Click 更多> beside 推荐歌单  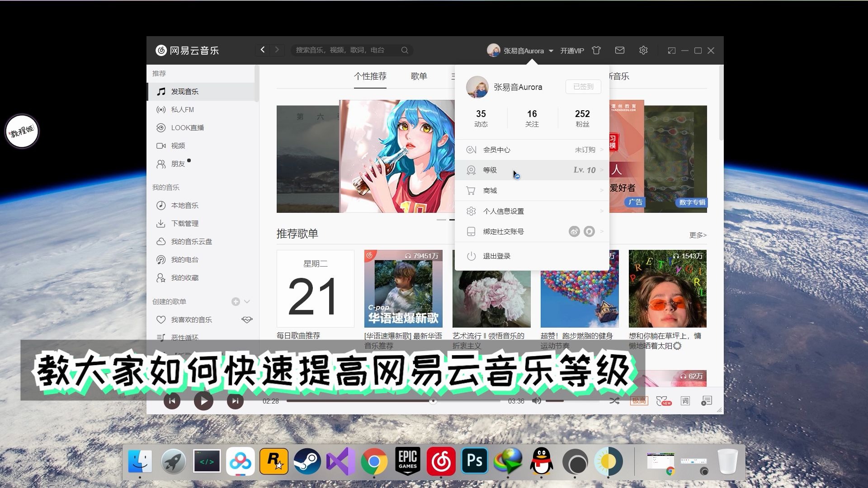tap(698, 235)
